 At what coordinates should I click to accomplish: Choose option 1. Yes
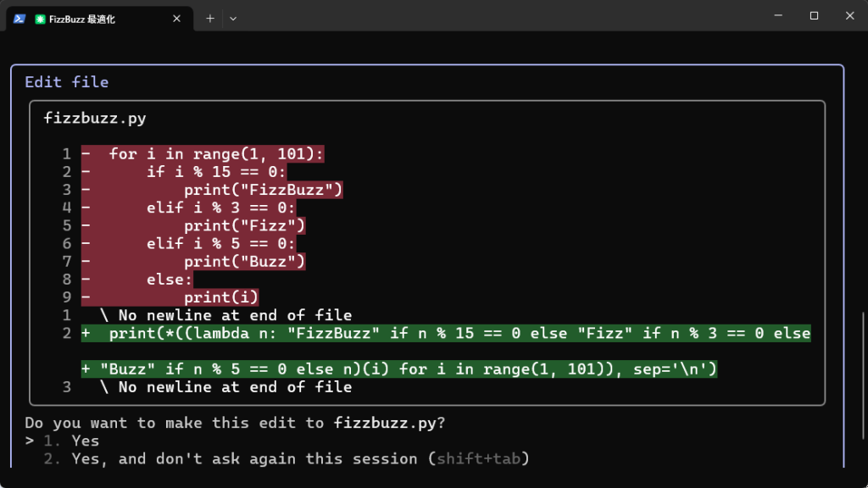click(71, 441)
